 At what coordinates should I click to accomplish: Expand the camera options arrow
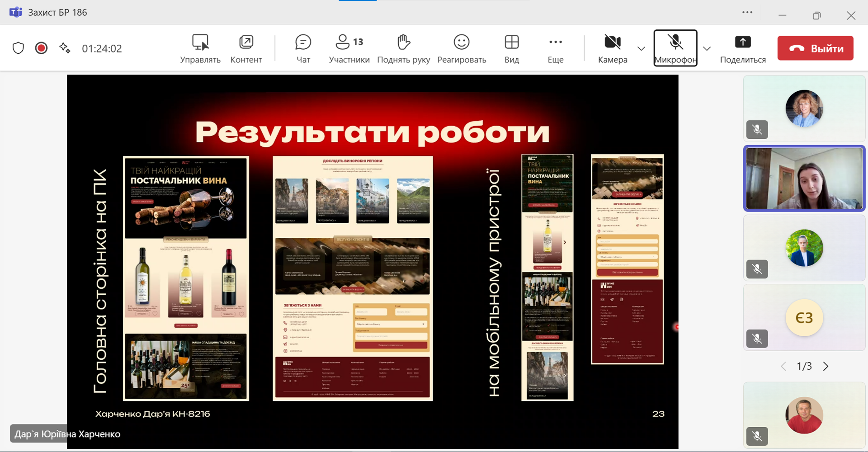tap(641, 48)
